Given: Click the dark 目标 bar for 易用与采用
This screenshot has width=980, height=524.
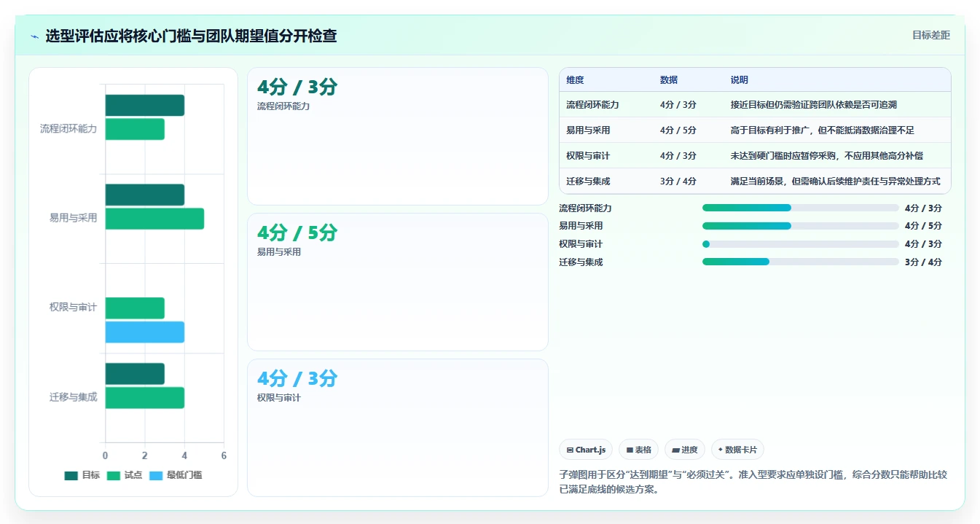Looking at the screenshot, I should 145,195.
